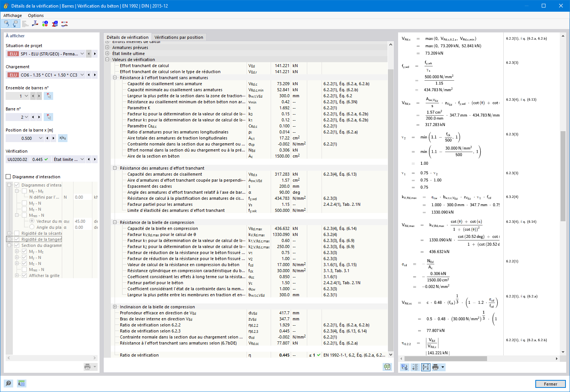Click the final Ratio de vérification row
This screenshot has width=570, height=392.
click(x=249, y=355)
